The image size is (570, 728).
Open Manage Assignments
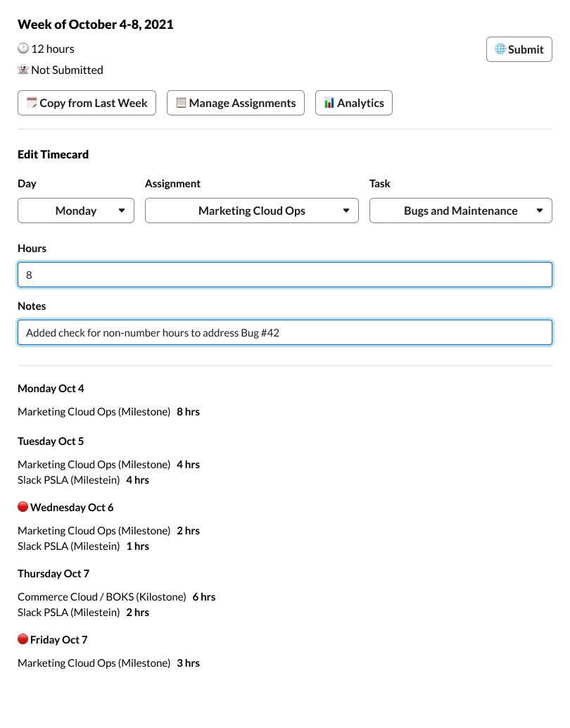coord(235,102)
